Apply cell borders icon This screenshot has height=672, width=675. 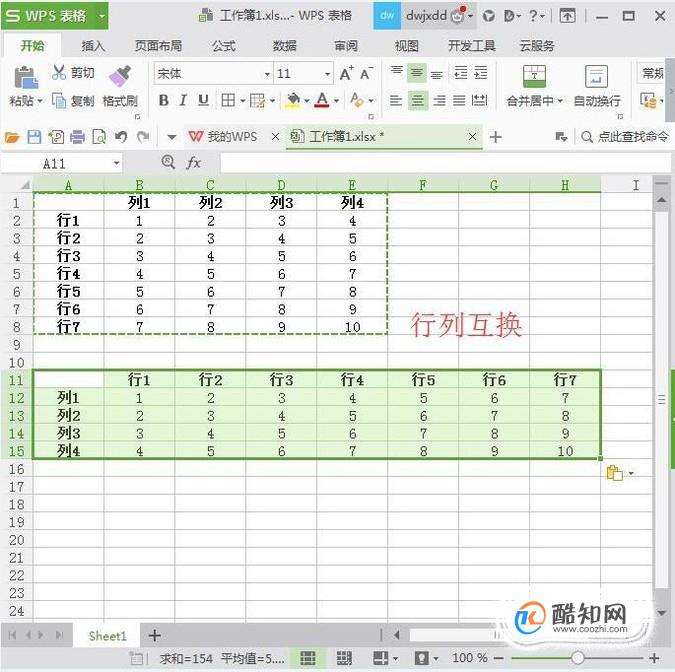[228, 101]
